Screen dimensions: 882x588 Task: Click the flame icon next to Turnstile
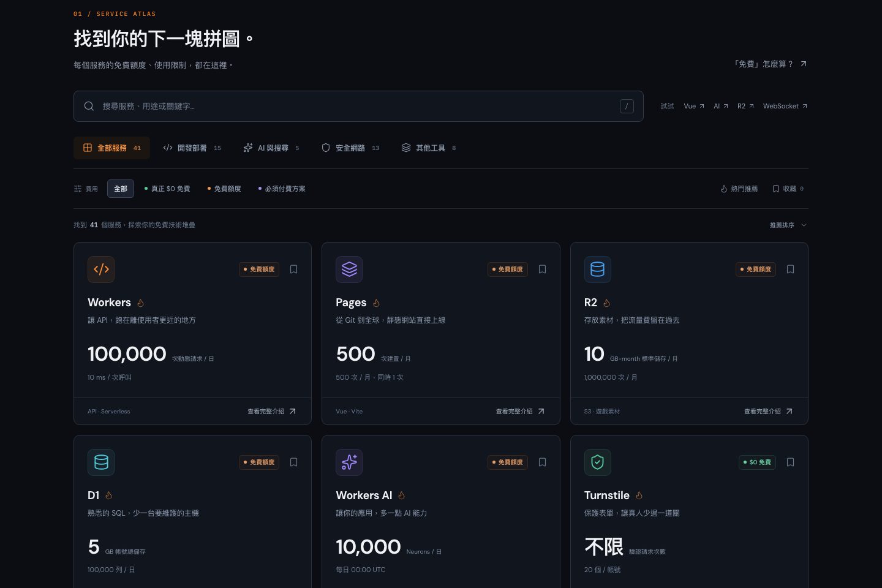[x=639, y=495]
